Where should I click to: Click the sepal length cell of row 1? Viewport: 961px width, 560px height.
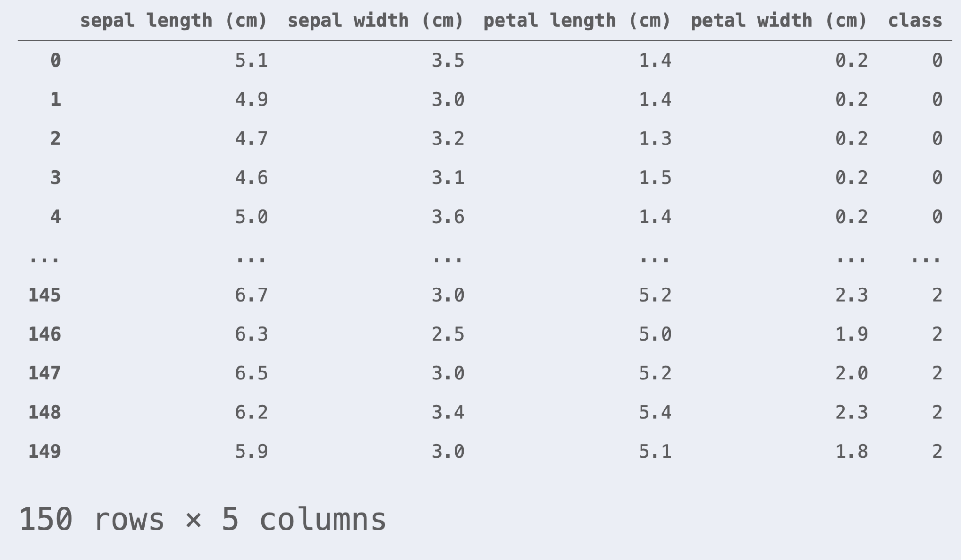(x=252, y=99)
